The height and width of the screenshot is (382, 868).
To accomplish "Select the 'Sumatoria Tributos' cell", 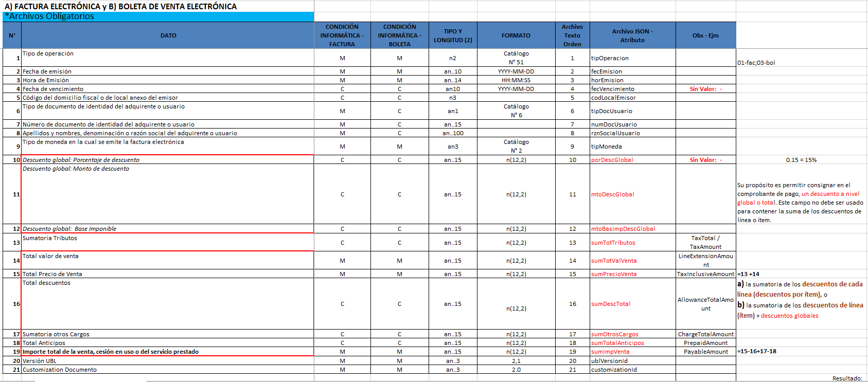I will [168, 243].
